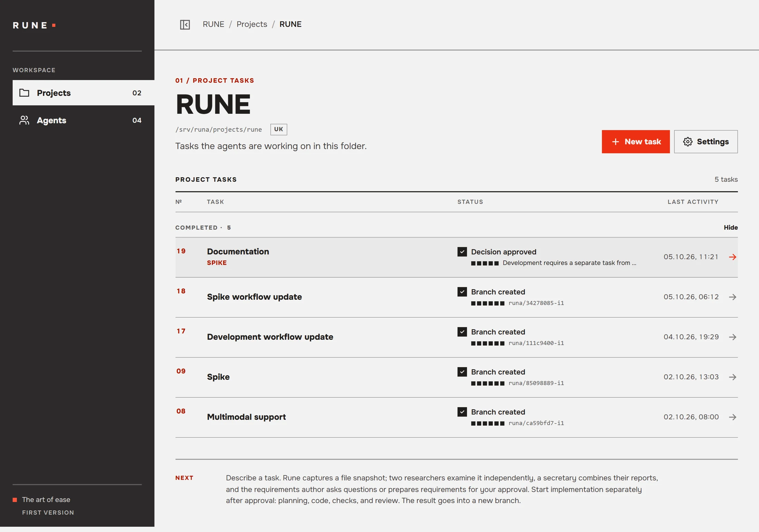Click the Projects folder icon in sidebar

(x=24, y=93)
